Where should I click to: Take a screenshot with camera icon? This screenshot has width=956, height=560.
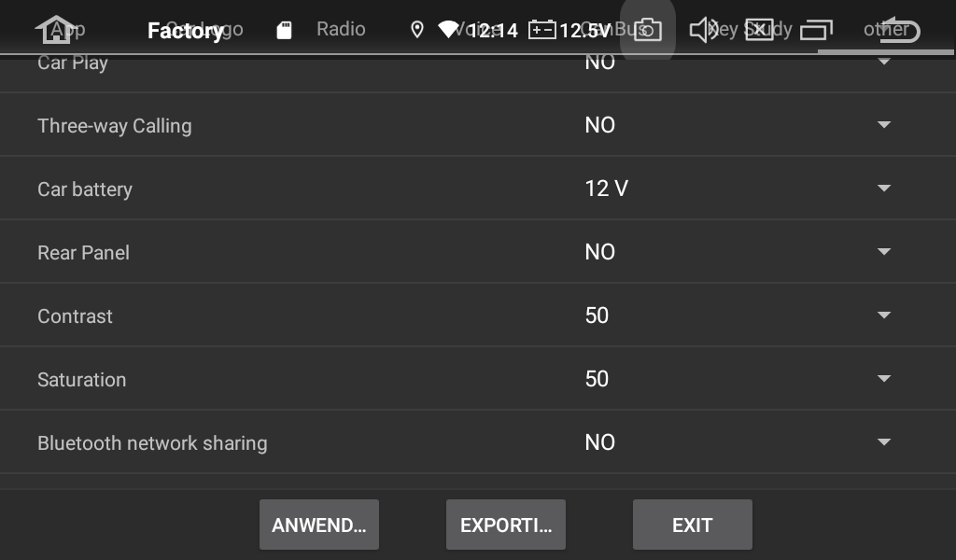pos(648,30)
